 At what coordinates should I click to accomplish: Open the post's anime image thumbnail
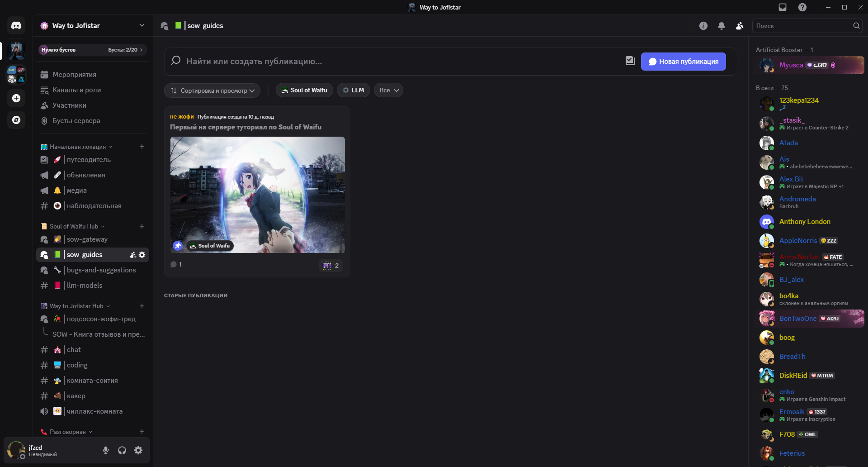257,195
